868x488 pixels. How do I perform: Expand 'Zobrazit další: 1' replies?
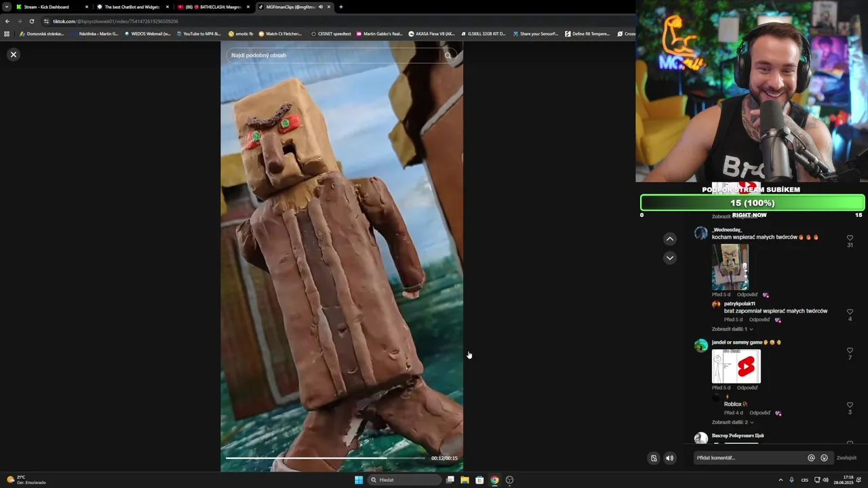732,329
